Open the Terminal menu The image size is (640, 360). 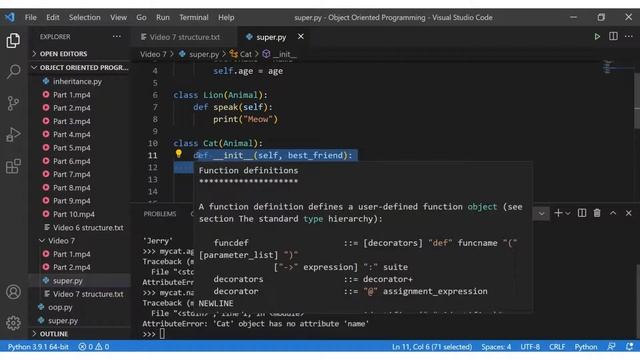[193, 18]
